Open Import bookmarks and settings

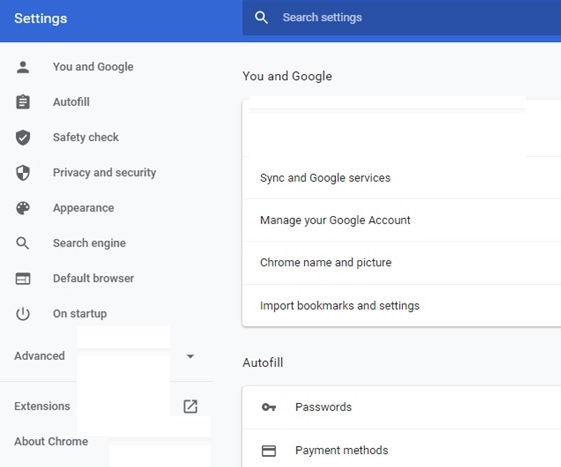(x=401, y=306)
